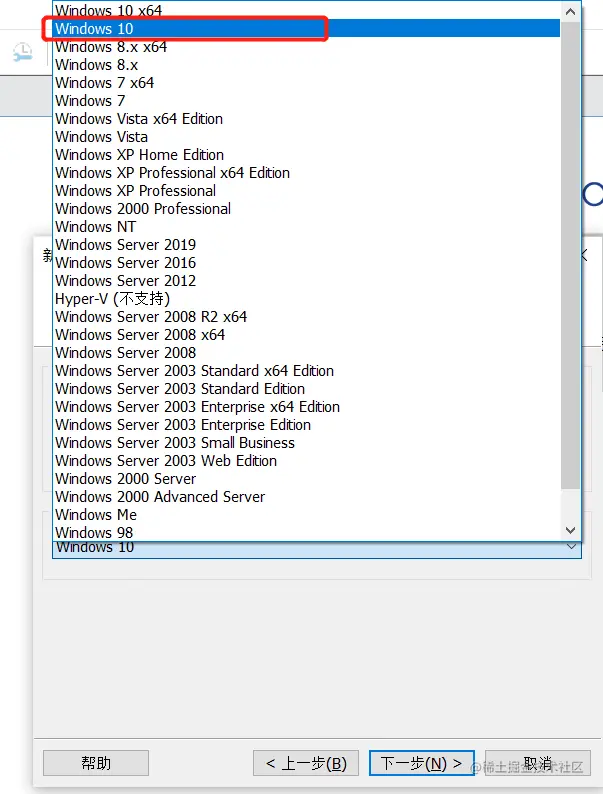The width and height of the screenshot is (603, 794).
Task: Select Windows Server 2008 x64
Action: (306, 334)
